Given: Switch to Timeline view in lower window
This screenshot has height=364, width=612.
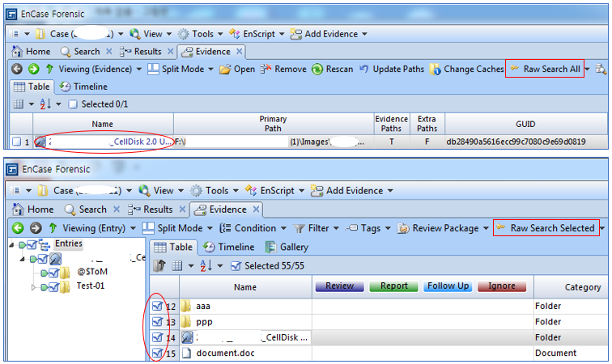Looking at the screenshot, I should pyautogui.click(x=229, y=247).
